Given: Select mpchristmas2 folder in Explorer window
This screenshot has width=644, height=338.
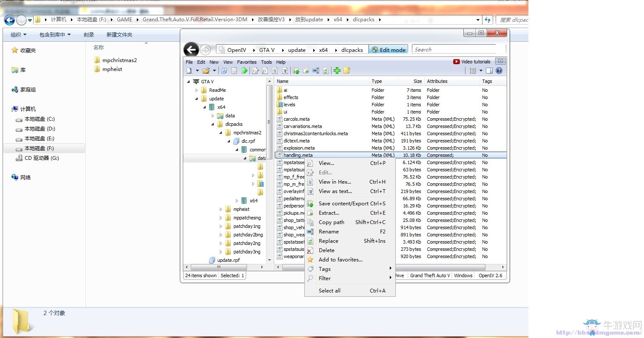Looking at the screenshot, I should coord(119,60).
